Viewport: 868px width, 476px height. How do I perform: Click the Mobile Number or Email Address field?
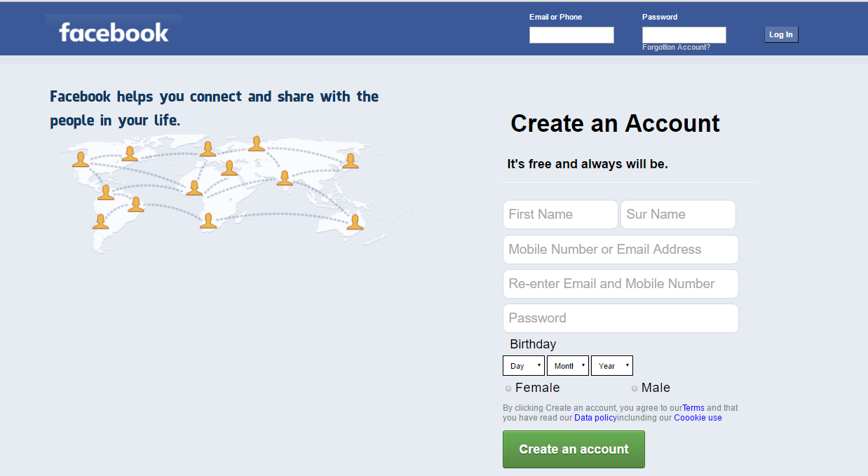coord(620,249)
